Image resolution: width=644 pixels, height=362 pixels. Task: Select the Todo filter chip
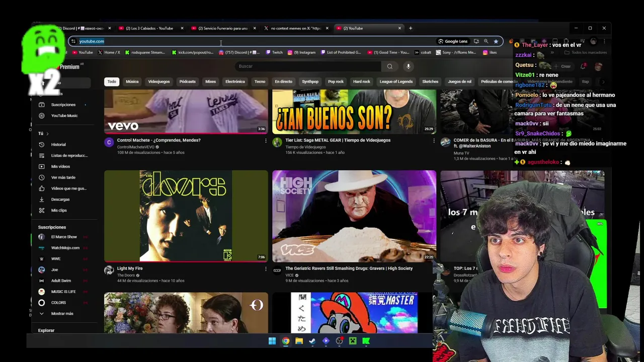point(112,81)
